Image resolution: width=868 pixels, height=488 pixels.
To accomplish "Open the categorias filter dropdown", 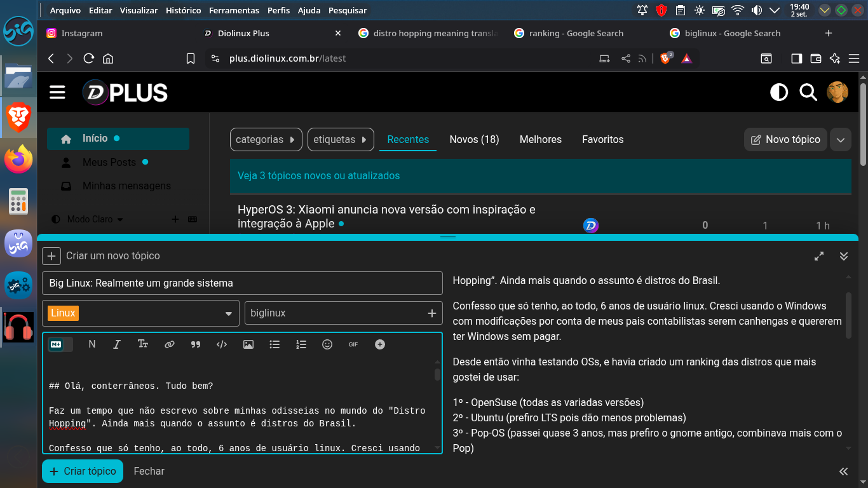I will [x=266, y=140].
